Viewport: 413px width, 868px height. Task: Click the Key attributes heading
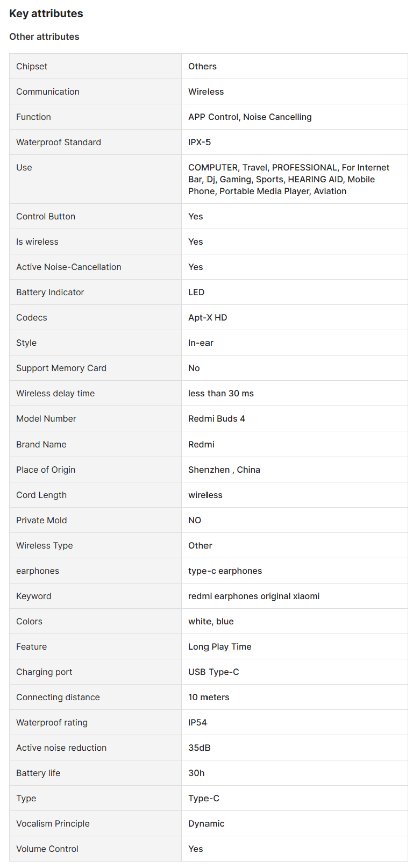tap(46, 13)
